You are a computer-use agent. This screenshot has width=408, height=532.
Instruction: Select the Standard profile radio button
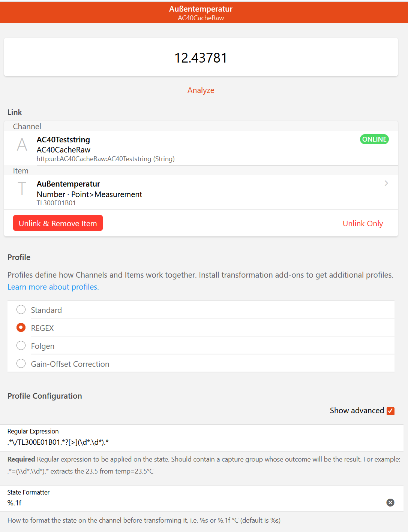click(21, 310)
